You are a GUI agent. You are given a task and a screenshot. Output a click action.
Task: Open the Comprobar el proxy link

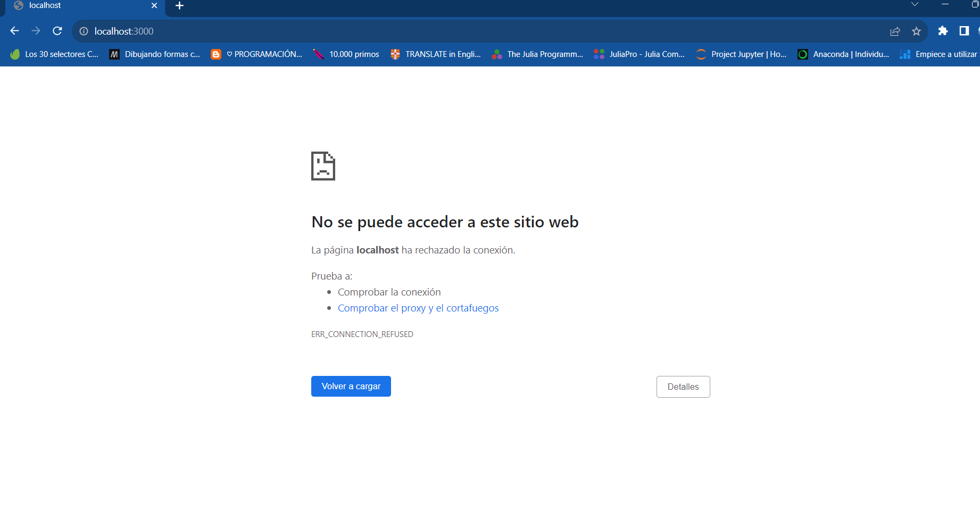(418, 308)
